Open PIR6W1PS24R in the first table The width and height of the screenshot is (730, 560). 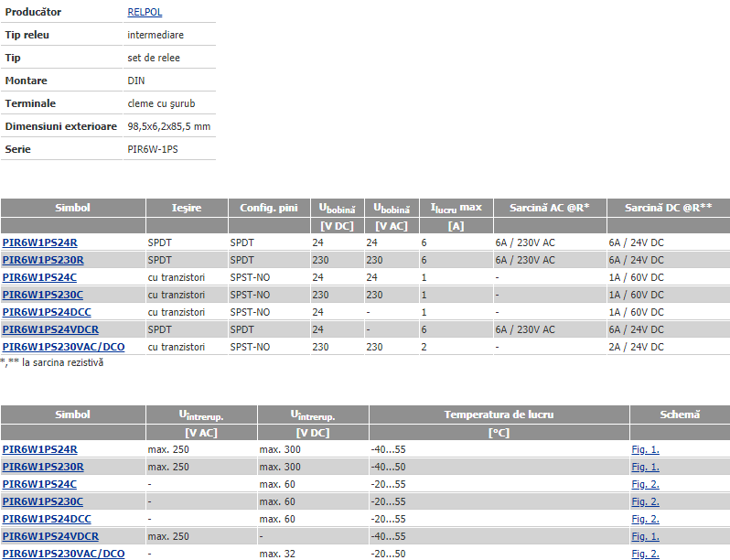pos(40,242)
